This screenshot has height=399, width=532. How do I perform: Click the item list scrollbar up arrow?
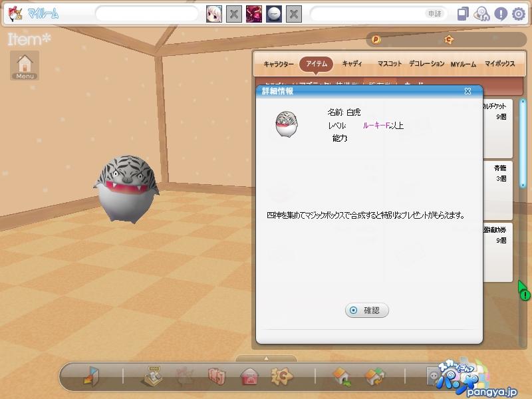523,102
